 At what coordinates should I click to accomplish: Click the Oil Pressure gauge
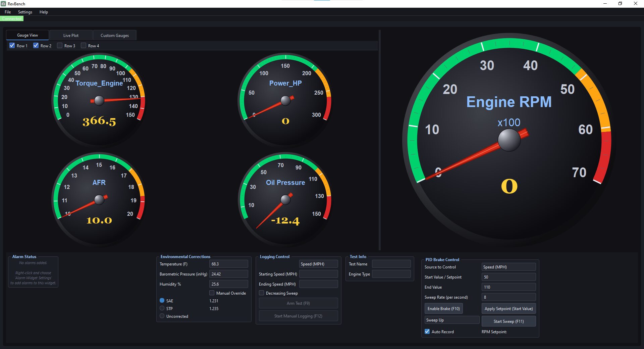285,199
